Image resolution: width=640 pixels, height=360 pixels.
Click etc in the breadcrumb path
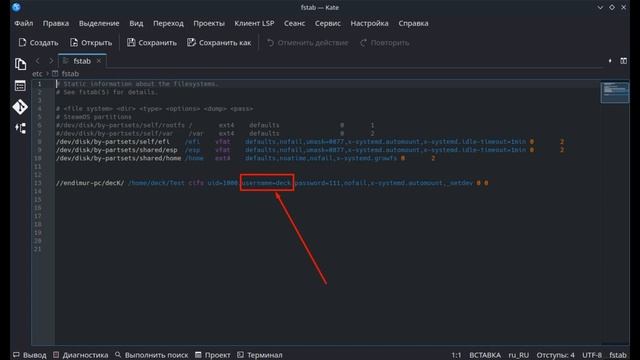[37, 74]
